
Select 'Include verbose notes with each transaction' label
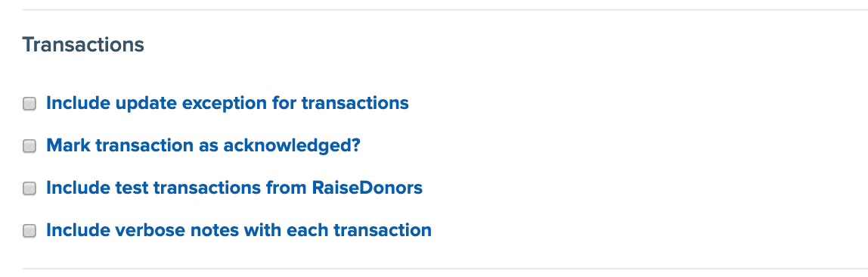pyautogui.click(x=239, y=230)
